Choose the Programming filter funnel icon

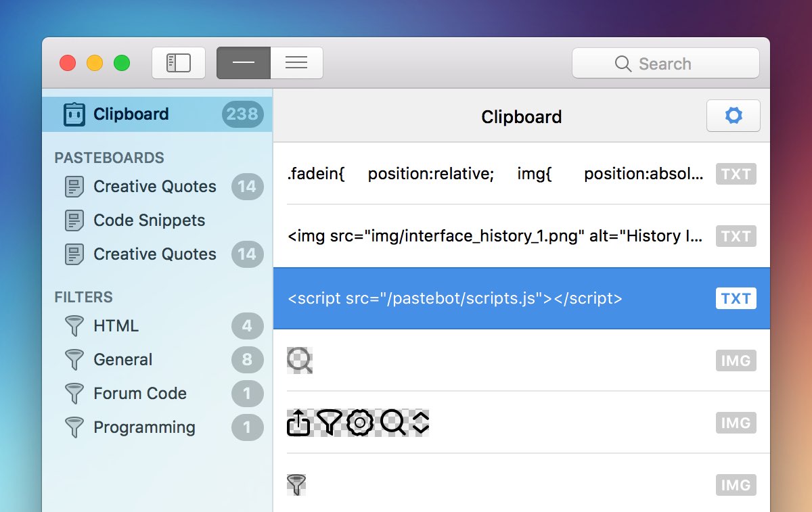[x=74, y=427]
